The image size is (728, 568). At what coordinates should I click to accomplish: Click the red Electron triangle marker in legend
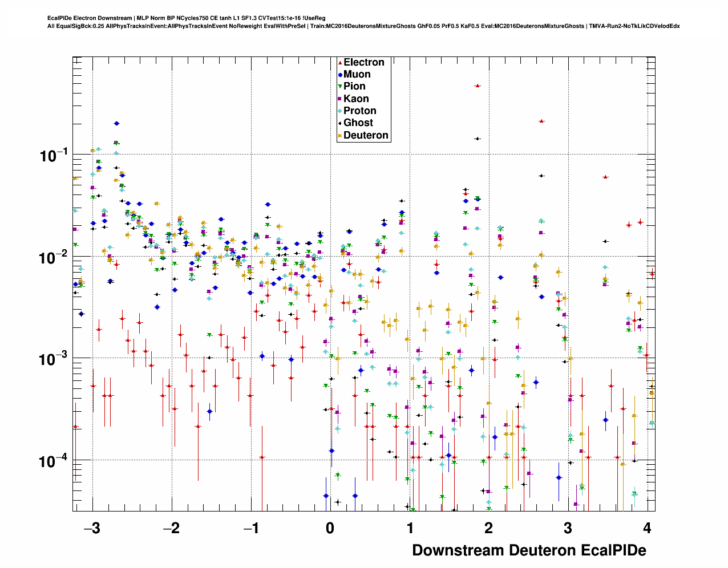(340, 63)
